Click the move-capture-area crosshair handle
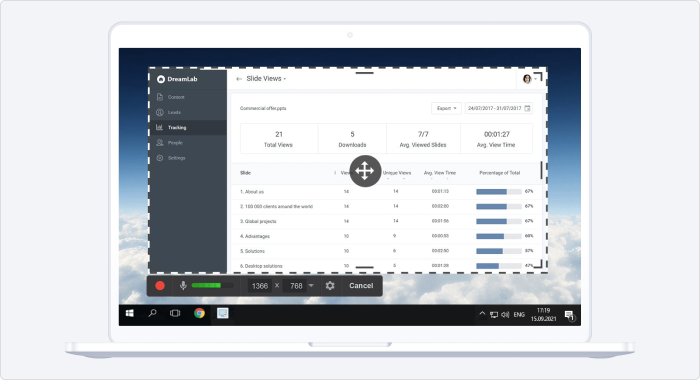The image size is (700, 380). pyautogui.click(x=365, y=171)
